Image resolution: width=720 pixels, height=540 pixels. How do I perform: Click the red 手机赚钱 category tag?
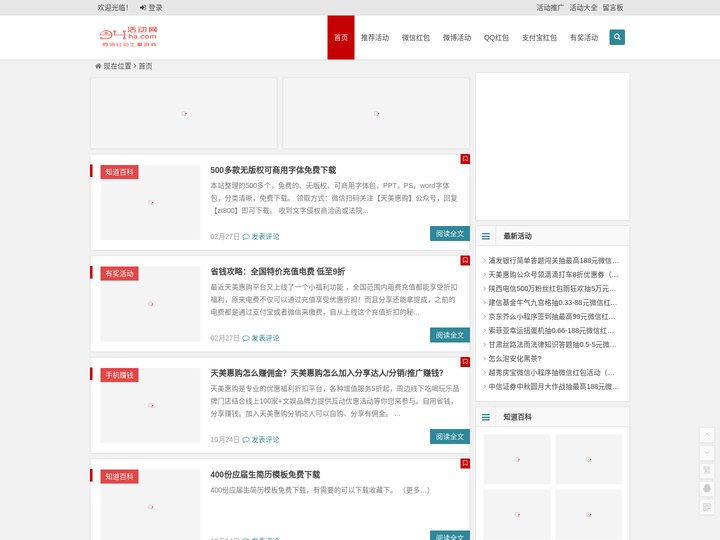pyautogui.click(x=119, y=375)
